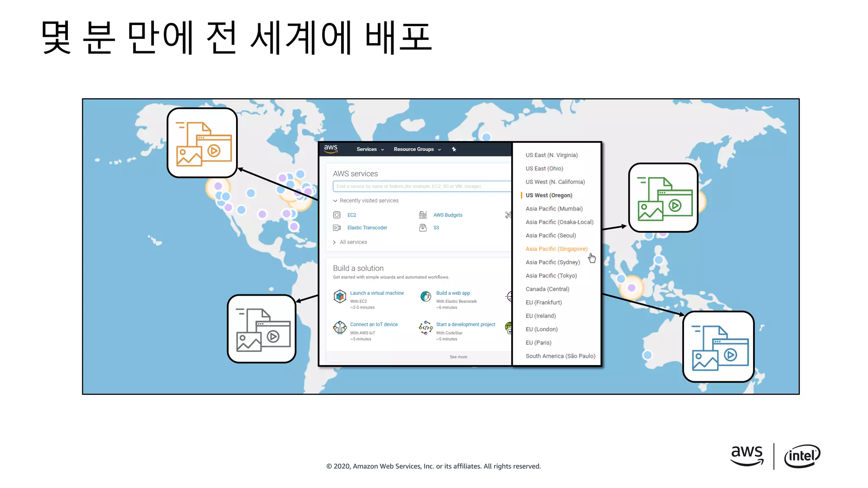Open AWS Budgets link
Viewport: 868px width, 488px height.
point(448,215)
